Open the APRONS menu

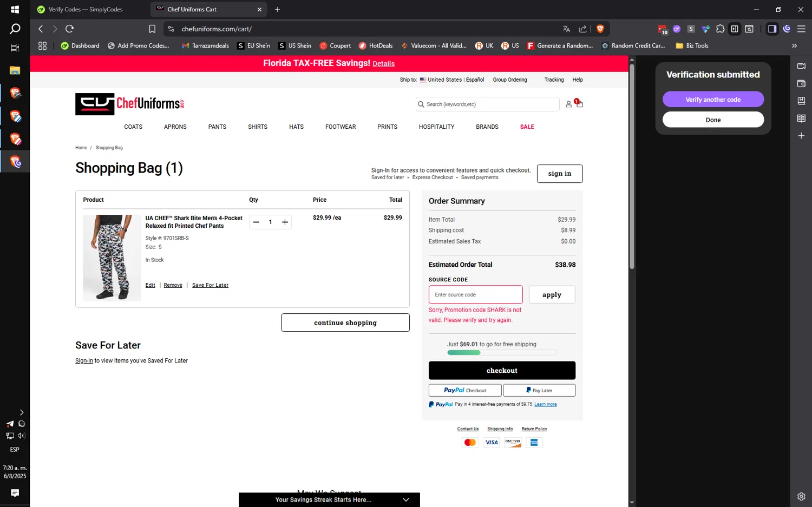(x=175, y=127)
